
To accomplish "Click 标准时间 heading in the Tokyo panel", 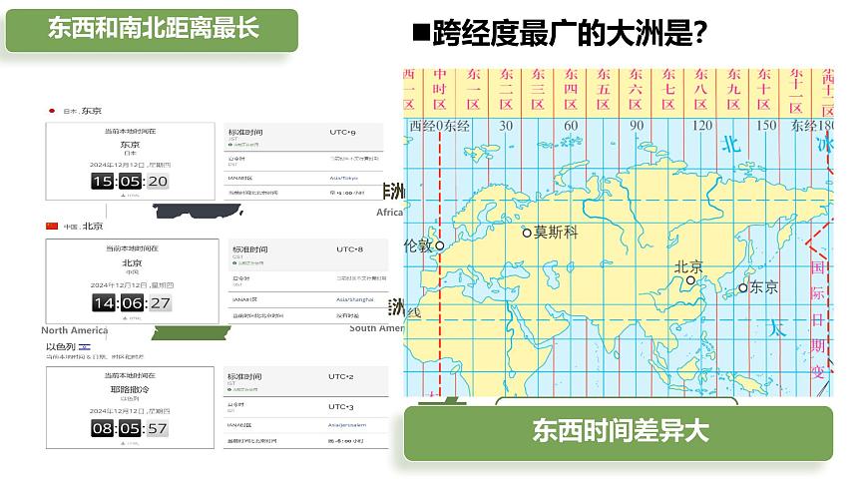I will [245, 133].
